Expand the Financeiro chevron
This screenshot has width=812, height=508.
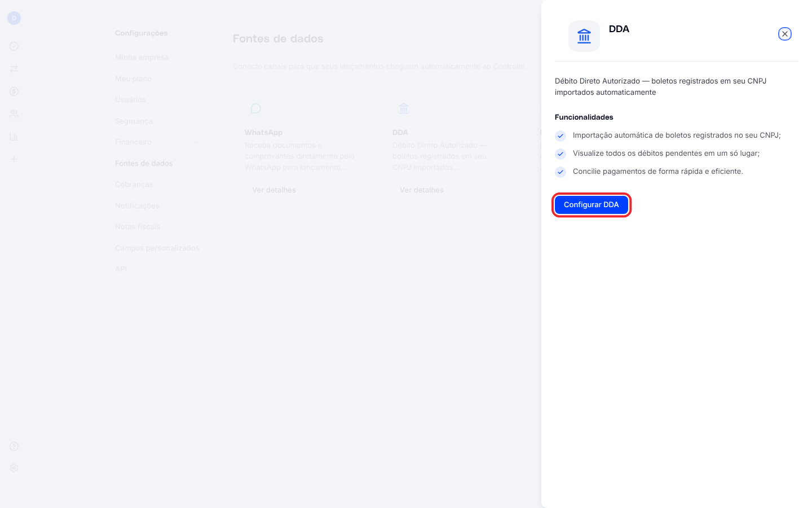pyautogui.click(x=197, y=142)
